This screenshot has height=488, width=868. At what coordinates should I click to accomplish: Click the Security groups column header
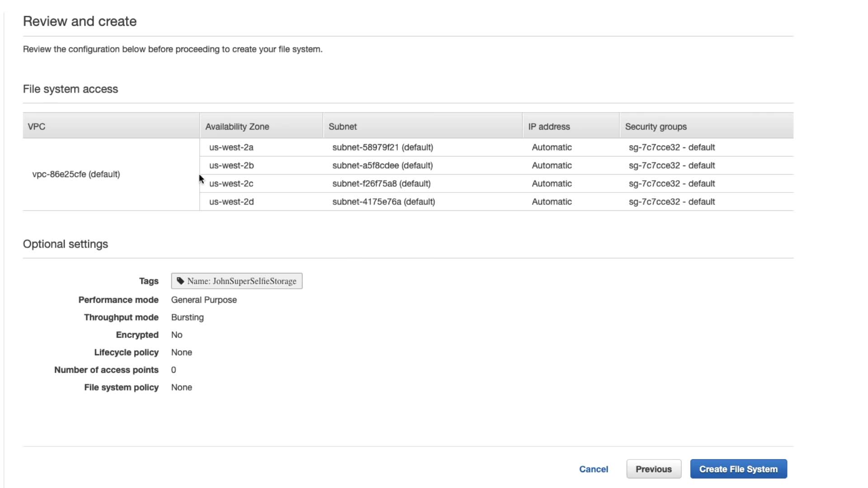coord(656,127)
